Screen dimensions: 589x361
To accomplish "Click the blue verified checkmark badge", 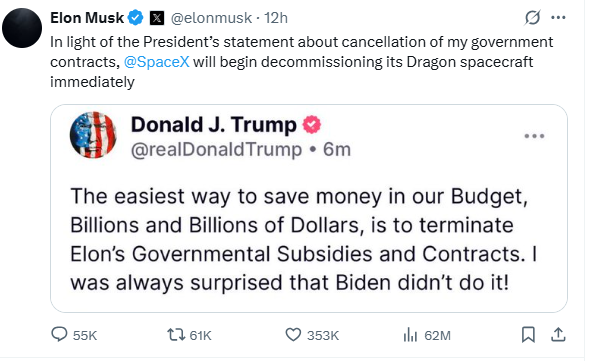I will 136,18.
